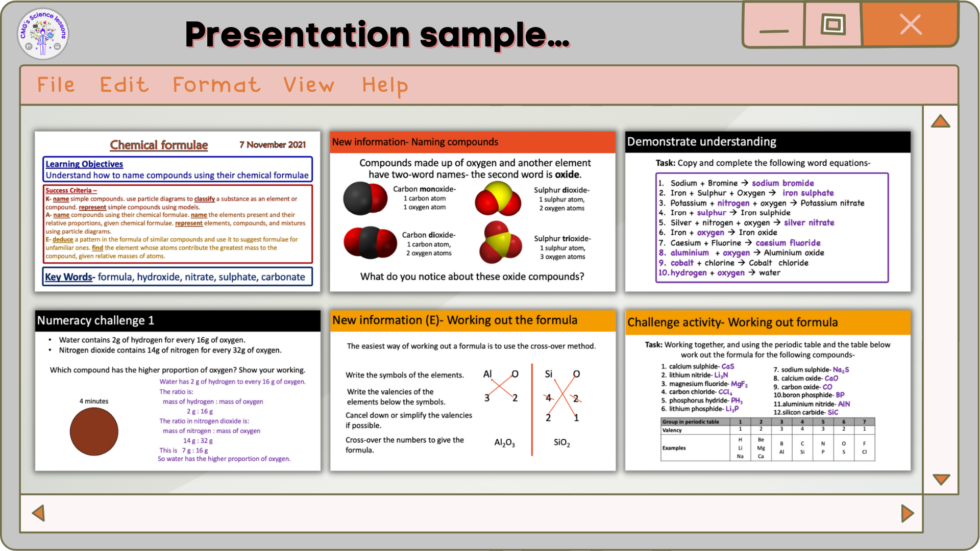The height and width of the screenshot is (551, 980).
Task: Open the Edit menu
Action: [x=124, y=85]
